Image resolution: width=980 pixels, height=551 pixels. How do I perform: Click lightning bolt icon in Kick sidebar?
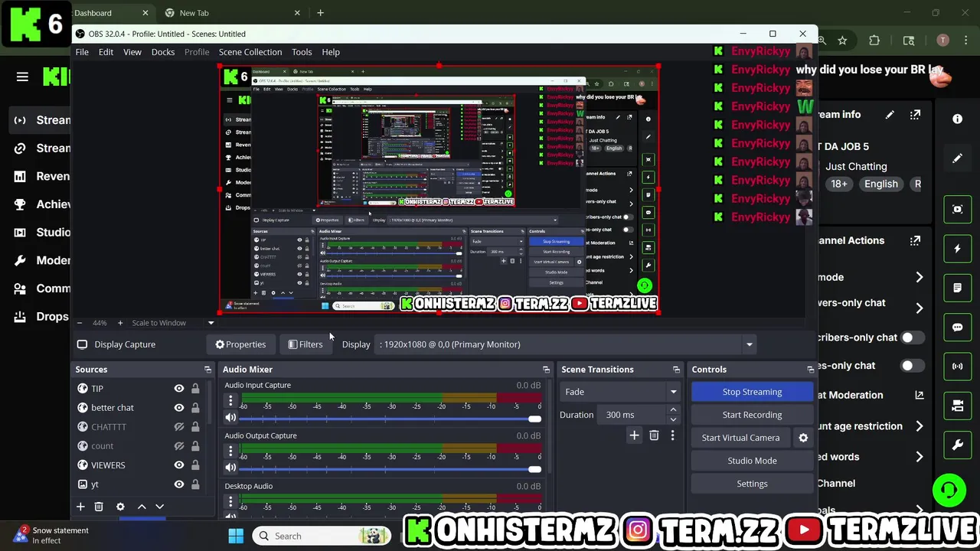click(957, 249)
